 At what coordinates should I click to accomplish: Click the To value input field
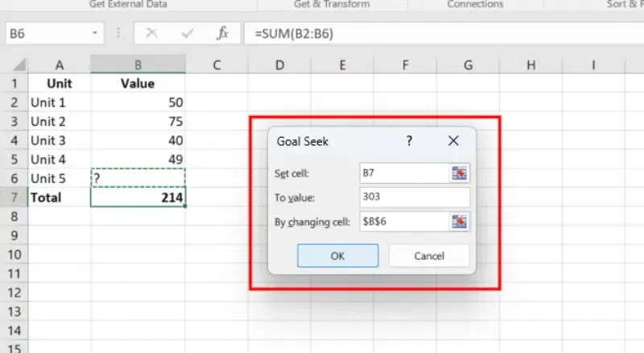click(415, 197)
